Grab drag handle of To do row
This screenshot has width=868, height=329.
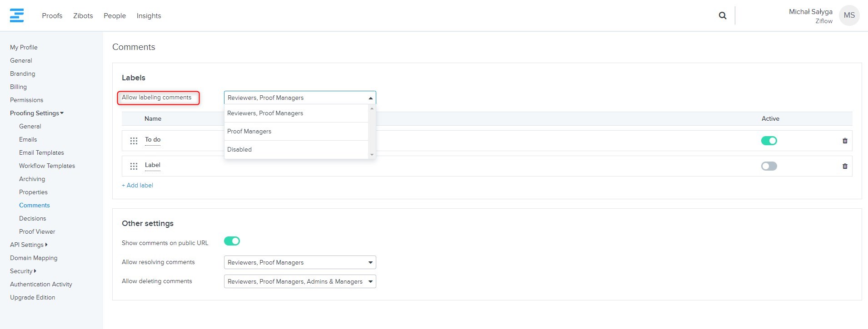click(134, 141)
